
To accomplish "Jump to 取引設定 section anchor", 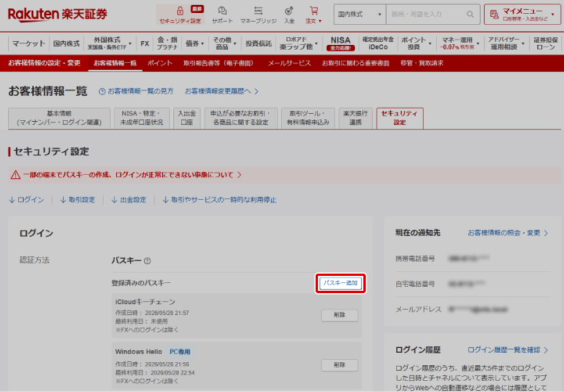I will 77,200.
